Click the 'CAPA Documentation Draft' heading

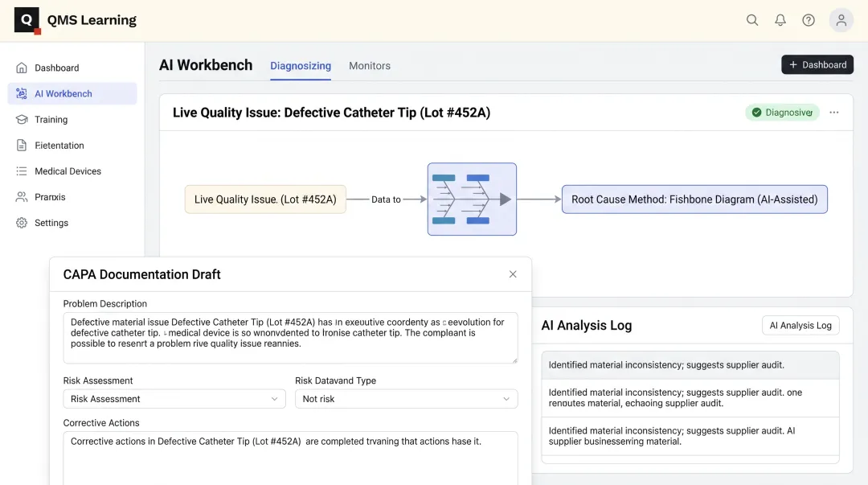[x=141, y=274]
